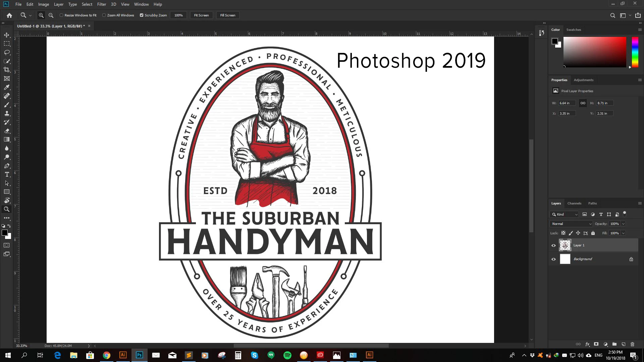Select the Eraser tool
Image resolution: width=644 pixels, height=362 pixels.
tap(7, 131)
